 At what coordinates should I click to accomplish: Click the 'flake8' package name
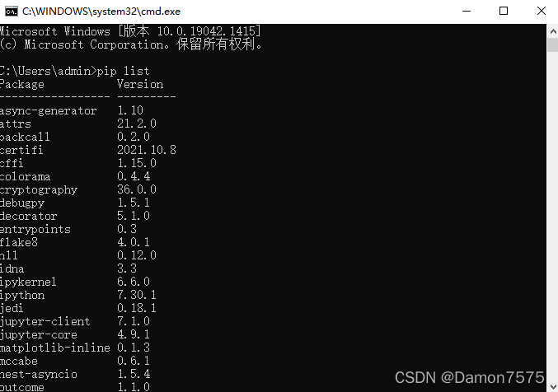(18, 242)
